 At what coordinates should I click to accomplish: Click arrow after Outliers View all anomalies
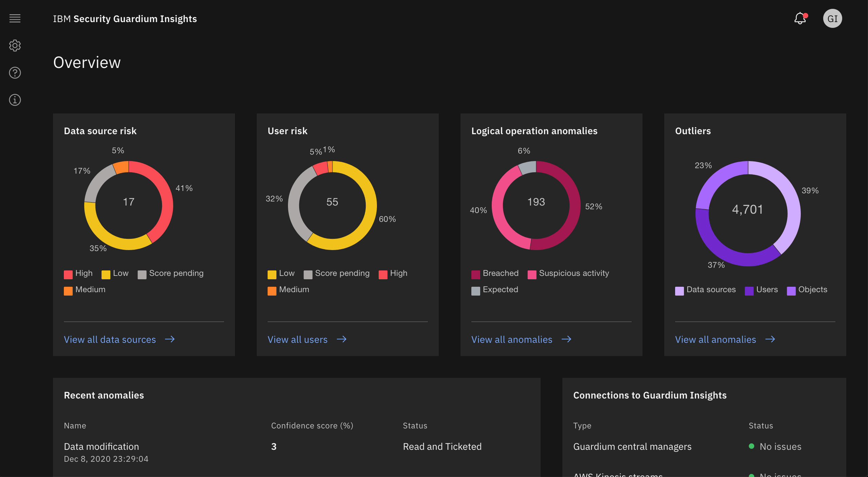pyautogui.click(x=770, y=339)
